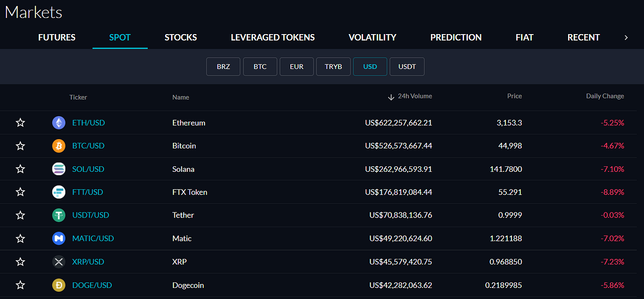644x299 pixels.
Task: Click the 24h Volume column label
Action: 415,96
